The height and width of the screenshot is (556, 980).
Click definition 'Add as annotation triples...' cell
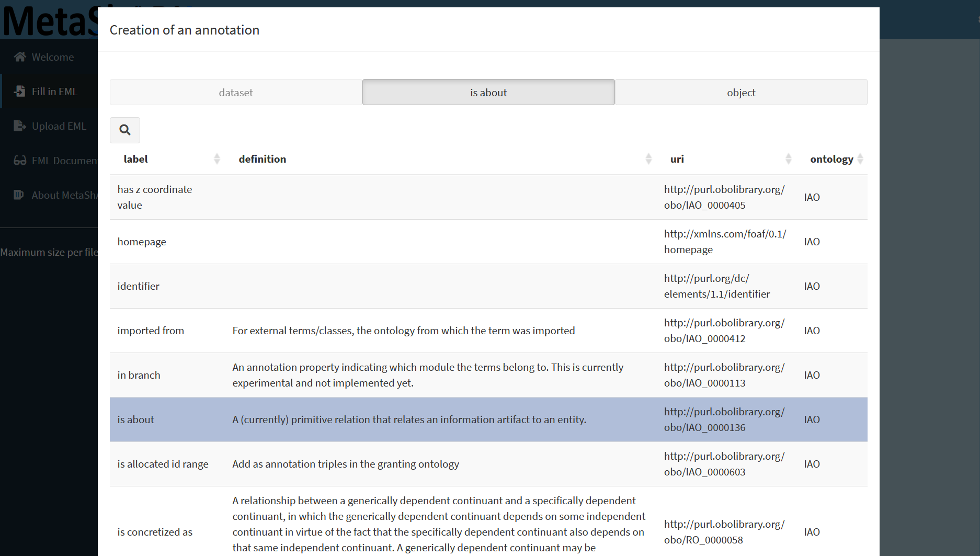point(441,464)
